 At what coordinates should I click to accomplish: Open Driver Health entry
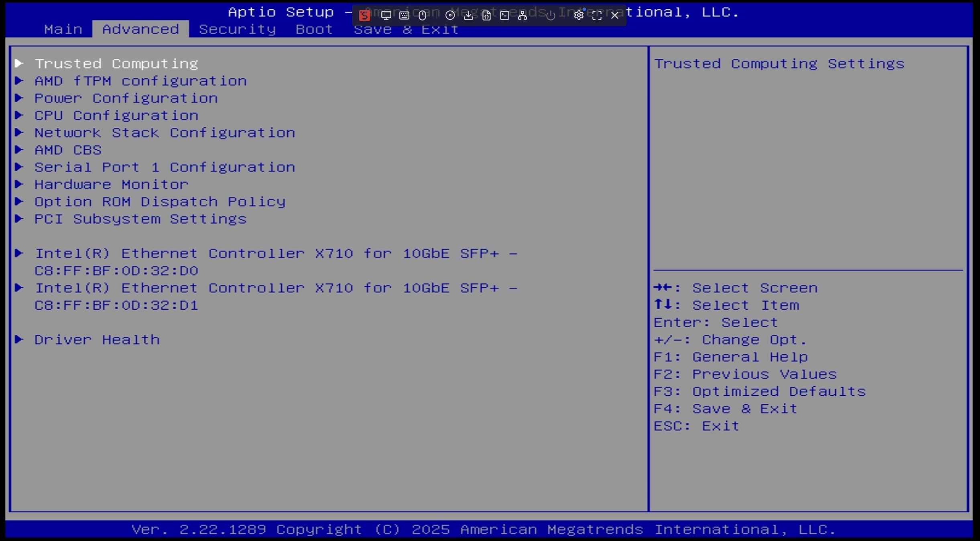coord(97,340)
